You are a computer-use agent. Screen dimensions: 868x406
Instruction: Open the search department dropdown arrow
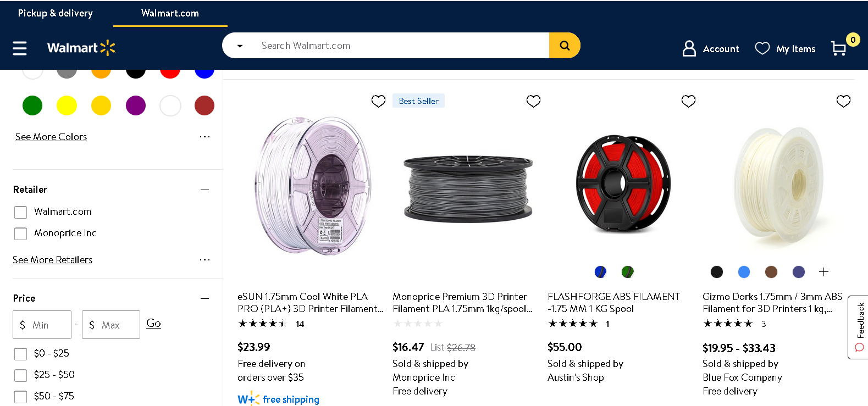(x=240, y=46)
